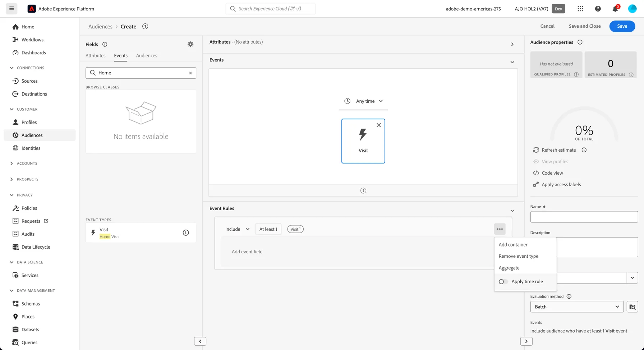Collapse the right properties panel arrow
644x350 pixels.
[x=526, y=341]
